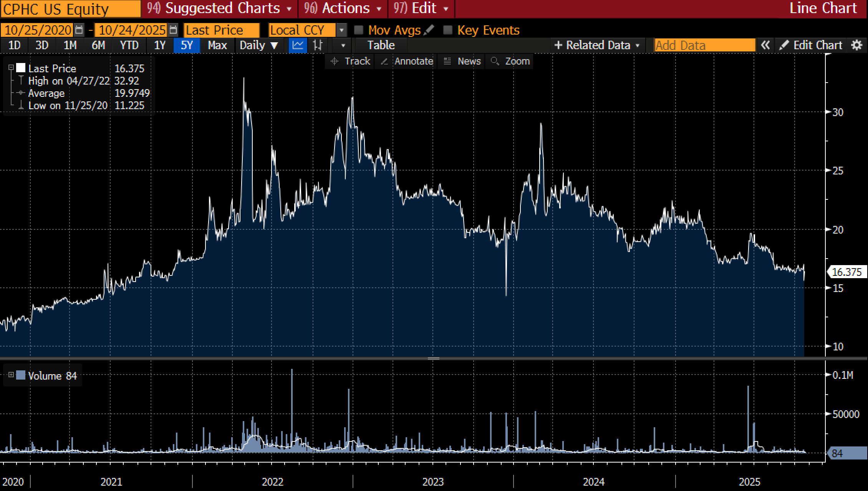
Task: Open the start date calendar picker
Action: pyautogui.click(x=79, y=30)
